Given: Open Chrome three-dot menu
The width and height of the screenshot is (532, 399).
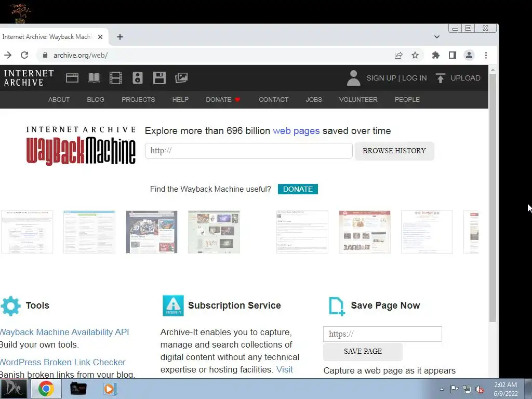Looking at the screenshot, I should pyautogui.click(x=486, y=55).
